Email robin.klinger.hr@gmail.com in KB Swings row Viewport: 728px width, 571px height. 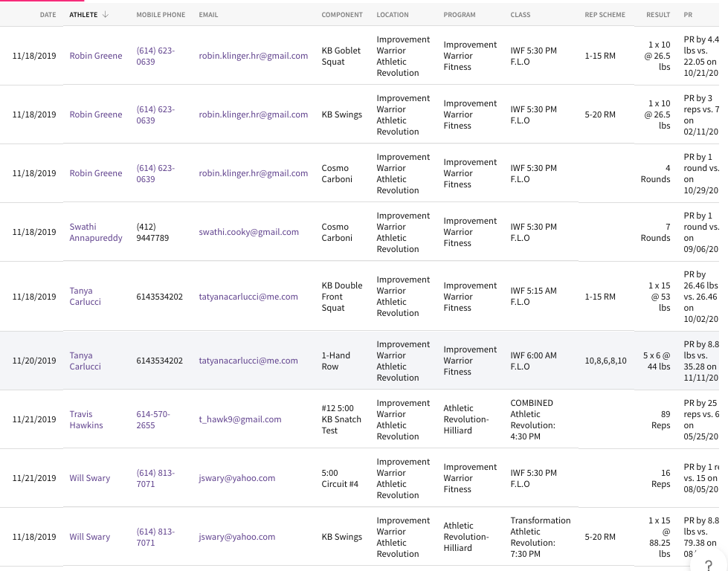[x=254, y=114]
